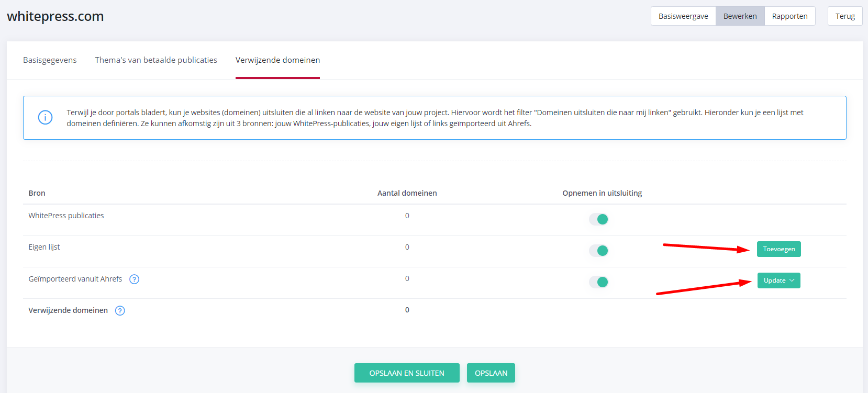
Task: Click the OPSLAAN EN SLUITEN button
Action: pyautogui.click(x=407, y=373)
